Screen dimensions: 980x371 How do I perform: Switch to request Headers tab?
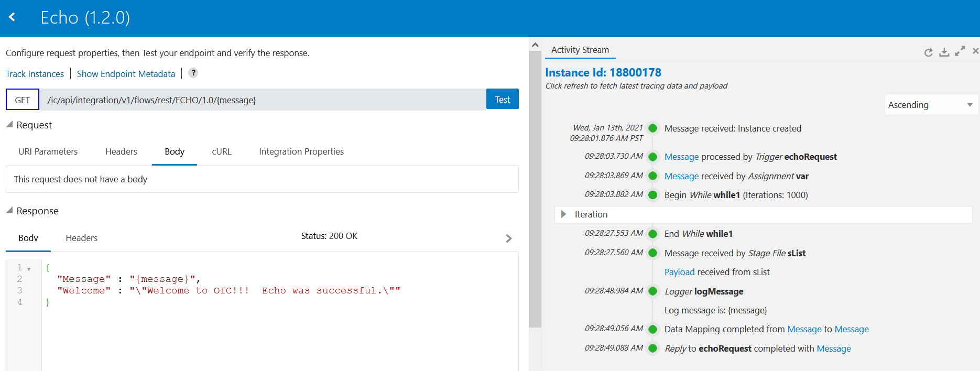tap(121, 151)
